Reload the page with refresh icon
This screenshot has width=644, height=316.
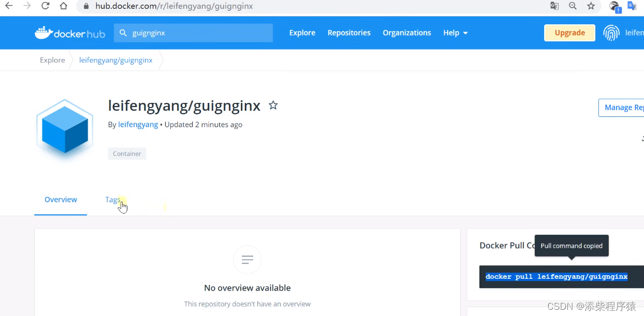(45, 6)
